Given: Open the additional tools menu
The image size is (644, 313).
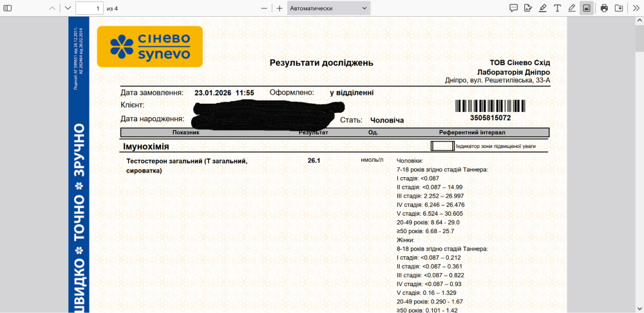Looking at the screenshot, I should tap(636, 8).
